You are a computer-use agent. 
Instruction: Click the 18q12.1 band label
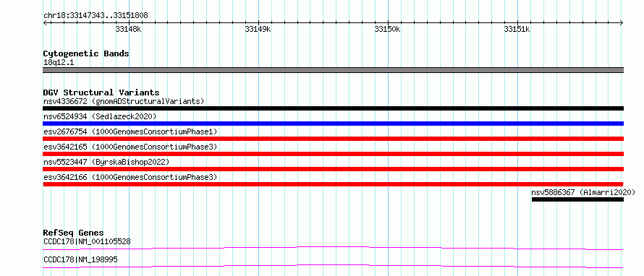(59, 63)
